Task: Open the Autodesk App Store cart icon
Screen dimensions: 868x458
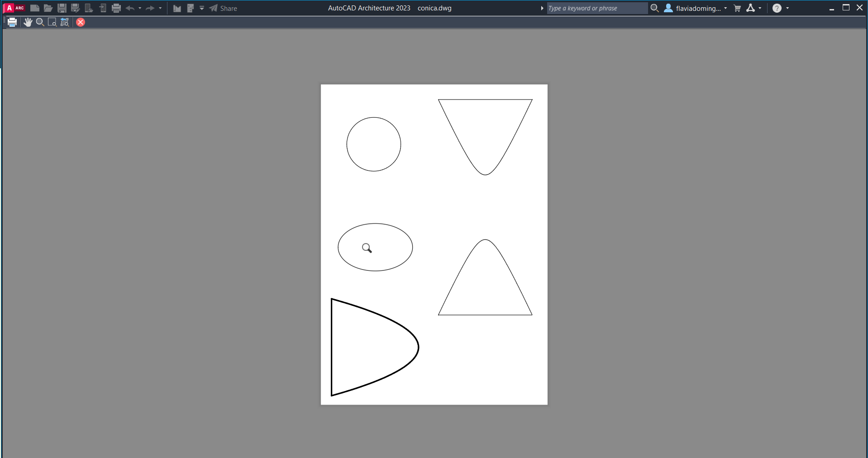Action: [x=737, y=8]
